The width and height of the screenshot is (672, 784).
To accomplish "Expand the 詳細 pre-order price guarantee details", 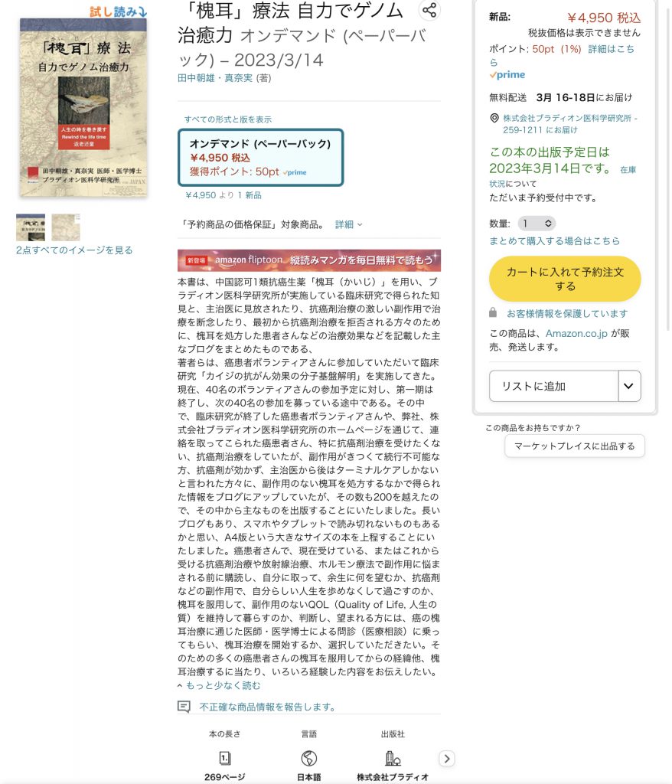I will pyautogui.click(x=348, y=224).
